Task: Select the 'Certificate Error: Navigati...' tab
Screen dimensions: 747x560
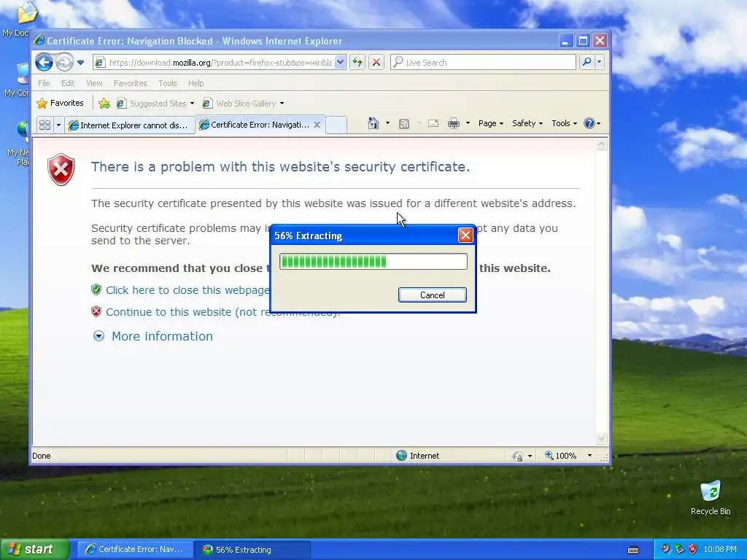Action: coord(255,125)
